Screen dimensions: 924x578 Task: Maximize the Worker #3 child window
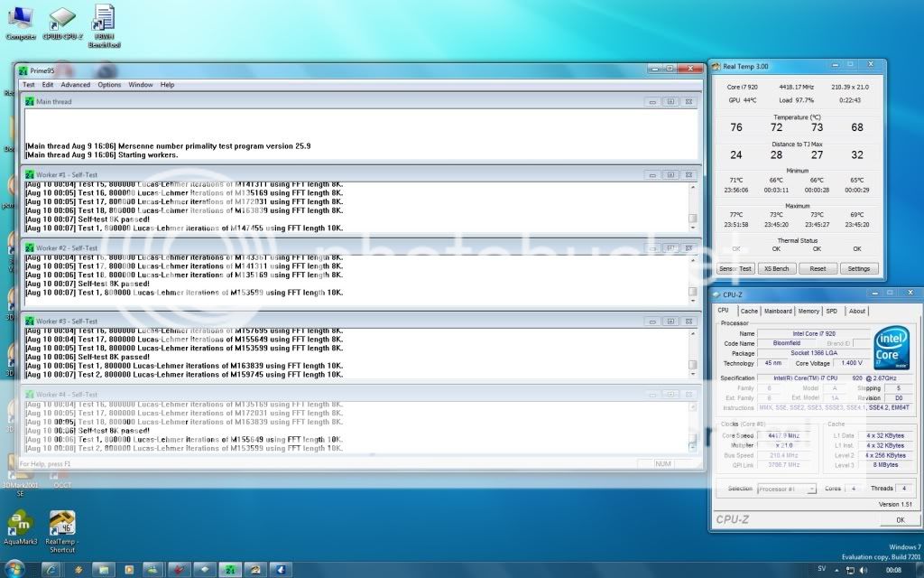670,322
